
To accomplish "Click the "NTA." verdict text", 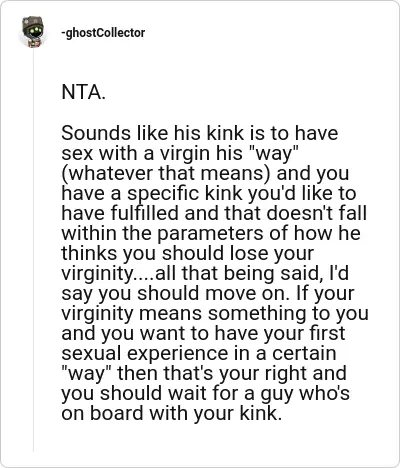I will (x=83, y=92).
